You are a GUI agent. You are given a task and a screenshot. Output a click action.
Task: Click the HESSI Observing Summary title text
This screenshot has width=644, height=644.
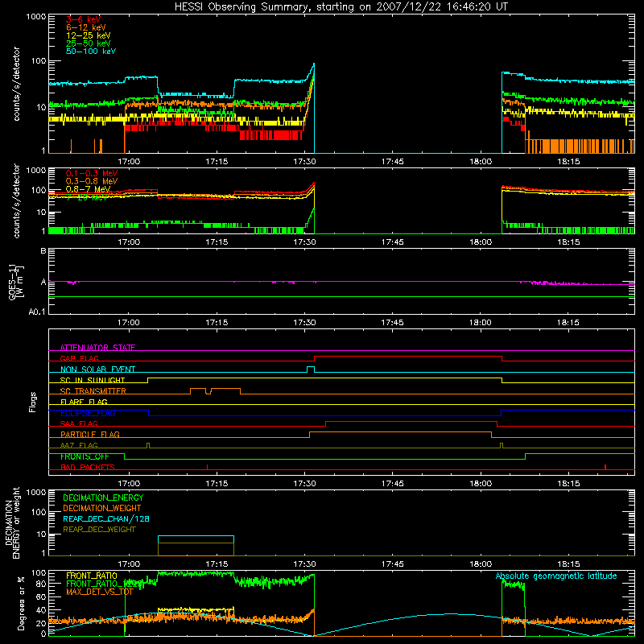[341, 7]
